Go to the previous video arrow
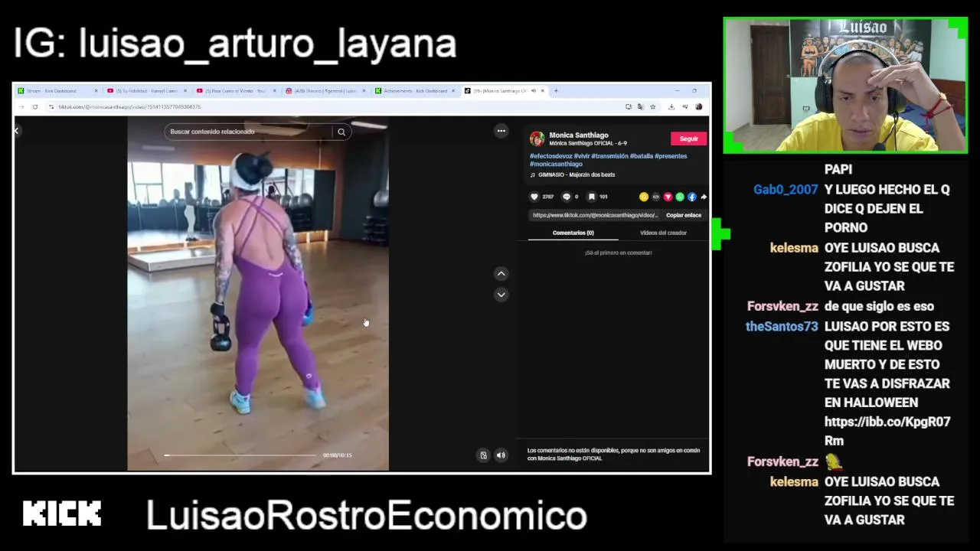 point(501,273)
